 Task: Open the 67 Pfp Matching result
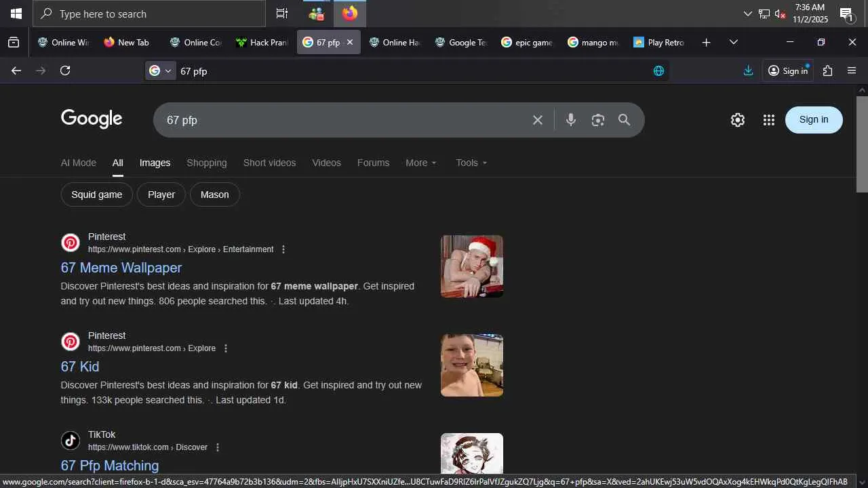(110, 466)
